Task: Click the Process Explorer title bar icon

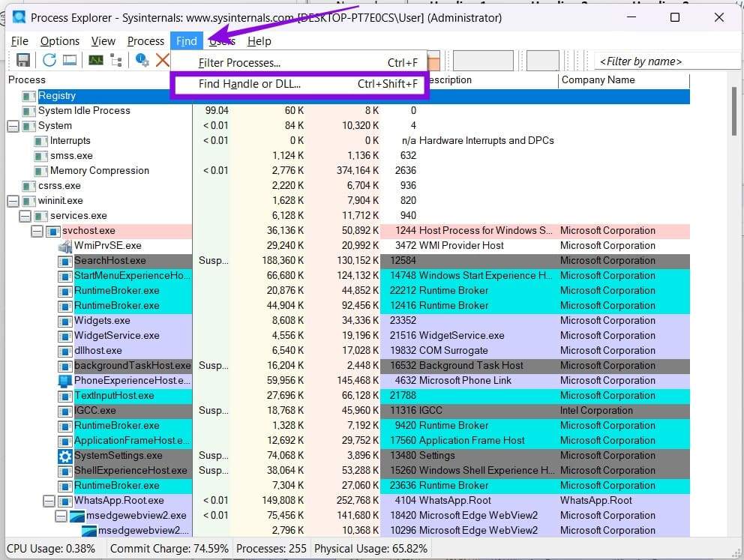Action: [x=19, y=17]
